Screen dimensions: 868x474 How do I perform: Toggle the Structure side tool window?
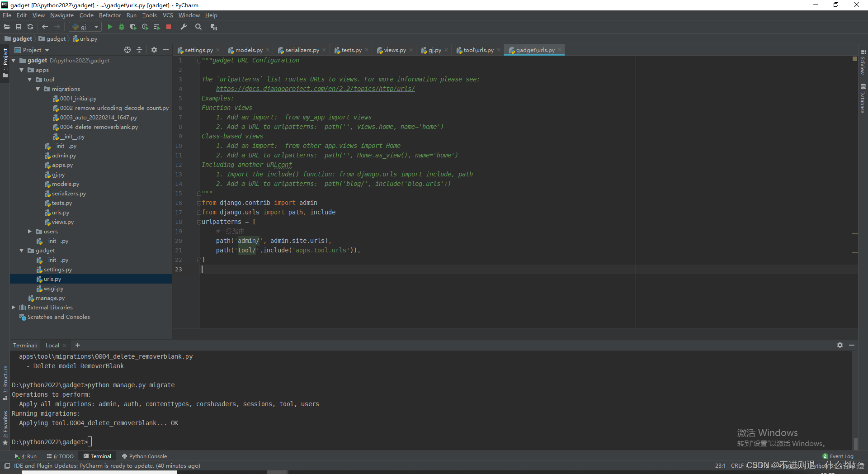pyautogui.click(x=5, y=383)
